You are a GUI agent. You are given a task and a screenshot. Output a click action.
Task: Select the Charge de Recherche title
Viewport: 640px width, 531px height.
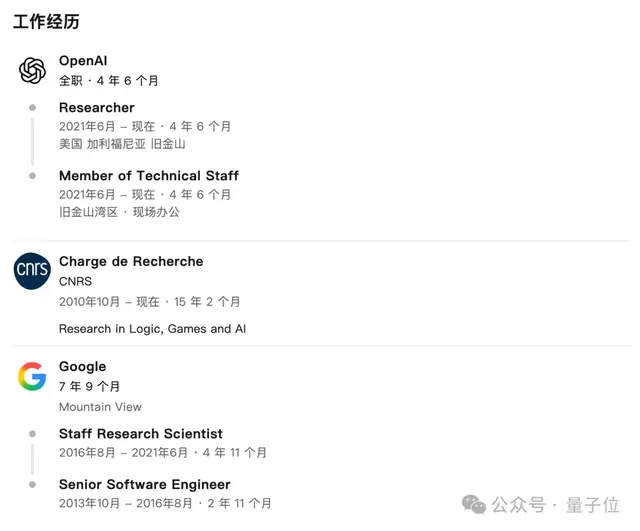pyautogui.click(x=131, y=262)
